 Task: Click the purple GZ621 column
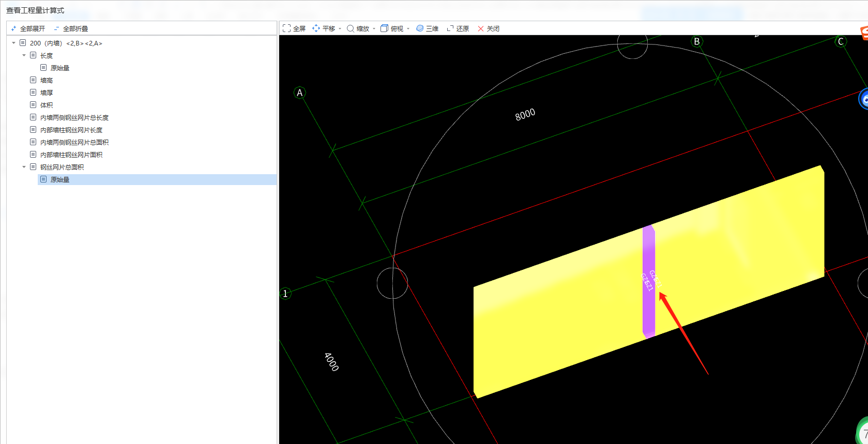[649, 282]
